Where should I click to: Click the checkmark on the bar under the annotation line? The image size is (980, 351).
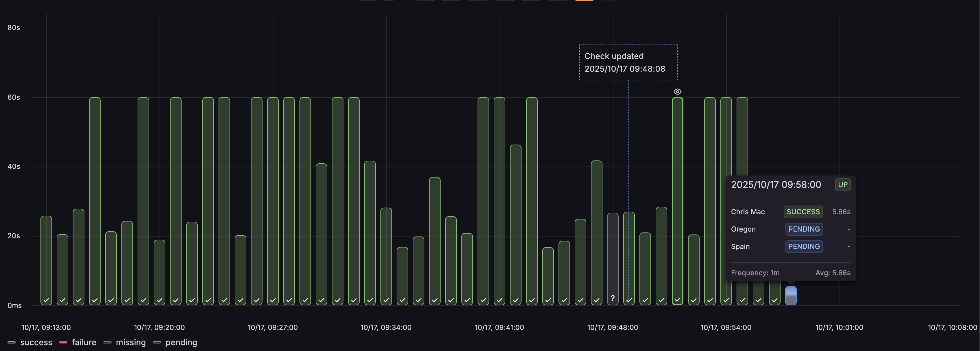click(628, 300)
